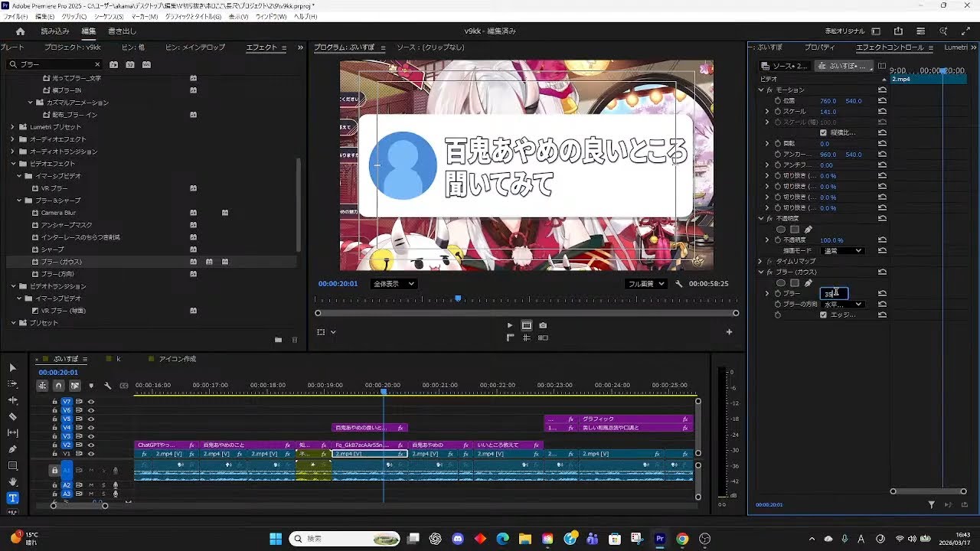Open the フル画質 playback resolution dropdown
Screen dimensions: 980x551
click(x=647, y=284)
